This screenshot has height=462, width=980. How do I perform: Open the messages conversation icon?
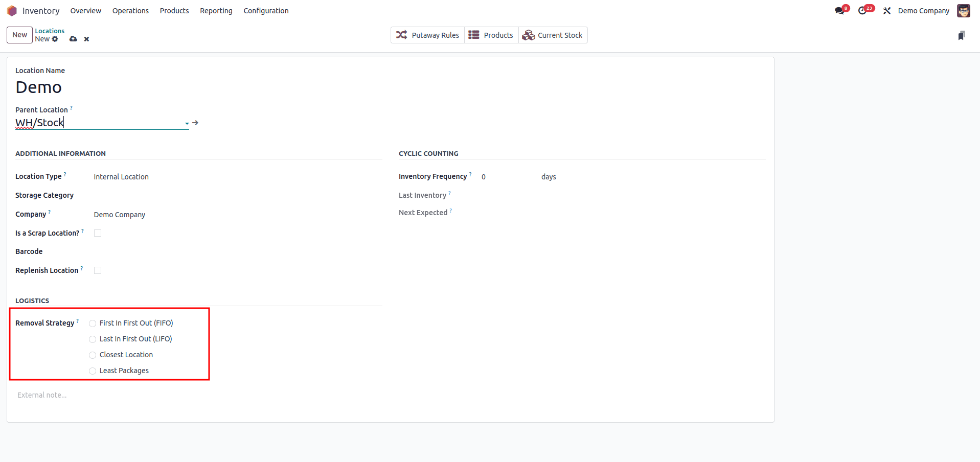click(839, 11)
